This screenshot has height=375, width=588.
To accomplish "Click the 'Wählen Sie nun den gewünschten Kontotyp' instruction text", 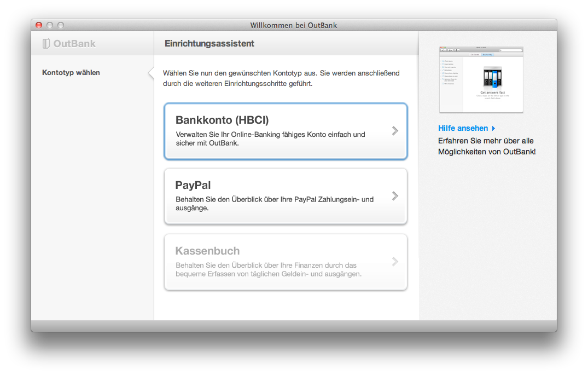I will pyautogui.click(x=281, y=78).
